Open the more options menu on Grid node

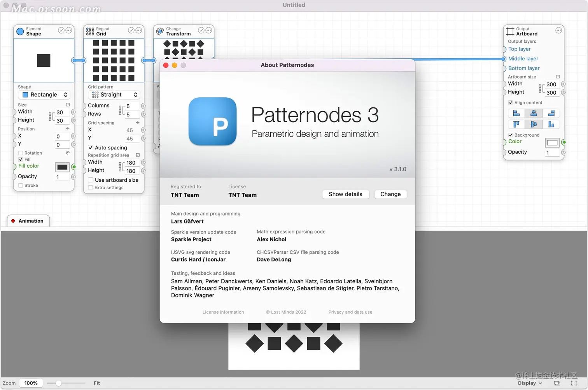pos(139,30)
